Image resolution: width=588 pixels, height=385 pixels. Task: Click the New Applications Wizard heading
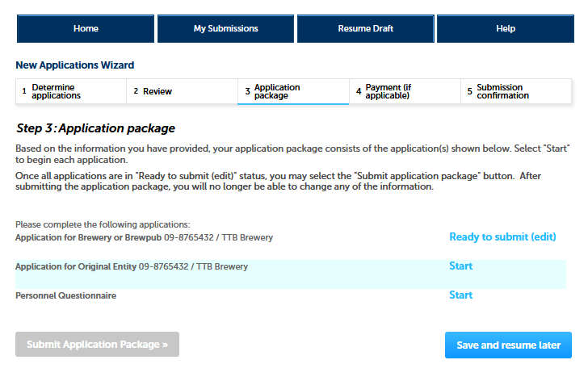(74, 65)
